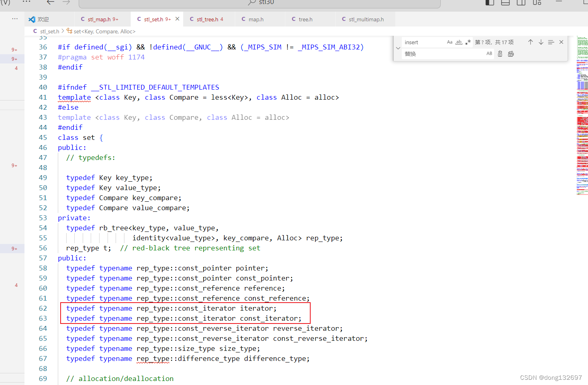Toggle regular expression search option
Viewport: 588px width, 385px height.
point(468,42)
